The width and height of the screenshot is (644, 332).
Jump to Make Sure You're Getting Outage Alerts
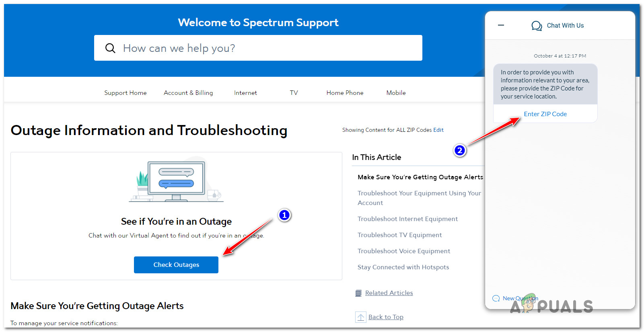[x=420, y=177]
